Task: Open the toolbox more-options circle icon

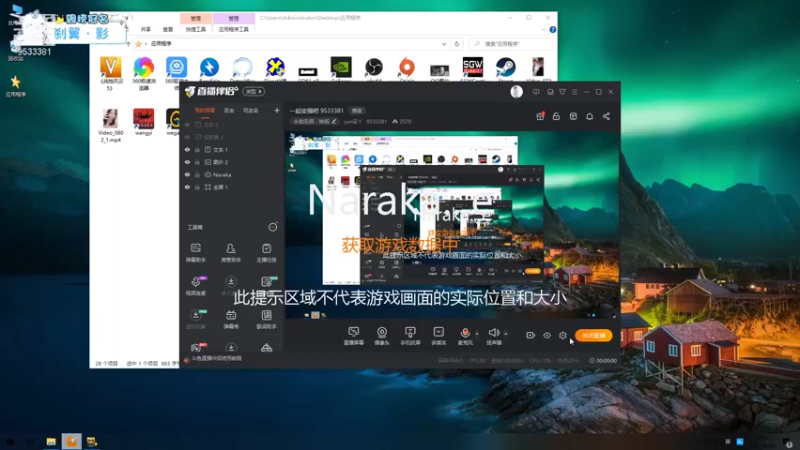Action: (273, 227)
